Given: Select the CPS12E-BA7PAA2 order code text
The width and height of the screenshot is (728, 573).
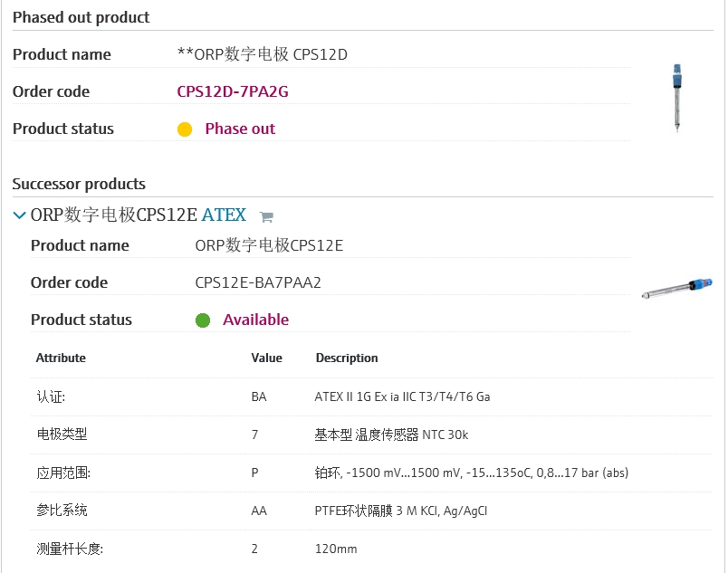Looking at the screenshot, I should (258, 282).
